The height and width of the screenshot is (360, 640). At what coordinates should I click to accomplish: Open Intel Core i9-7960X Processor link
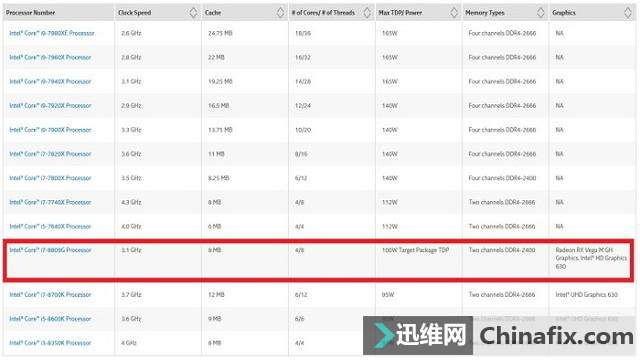50,58
